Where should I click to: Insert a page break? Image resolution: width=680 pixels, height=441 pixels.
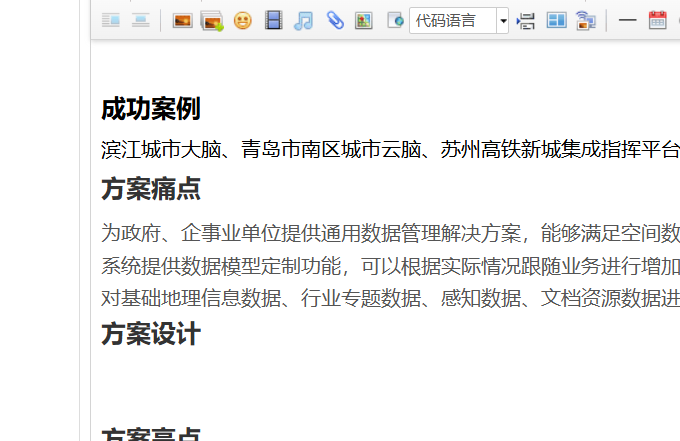526,20
